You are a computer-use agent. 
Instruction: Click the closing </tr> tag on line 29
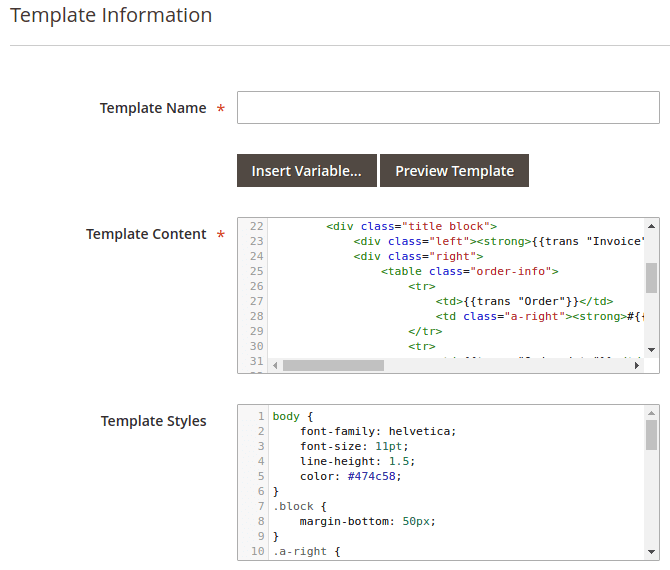click(425, 331)
